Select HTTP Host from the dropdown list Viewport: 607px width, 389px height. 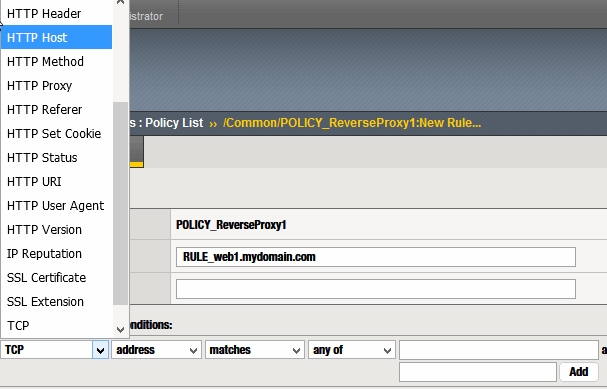pyautogui.click(x=57, y=38)
